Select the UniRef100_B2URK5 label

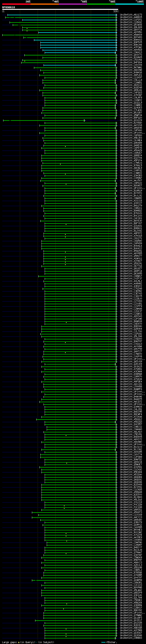[131, 58]
